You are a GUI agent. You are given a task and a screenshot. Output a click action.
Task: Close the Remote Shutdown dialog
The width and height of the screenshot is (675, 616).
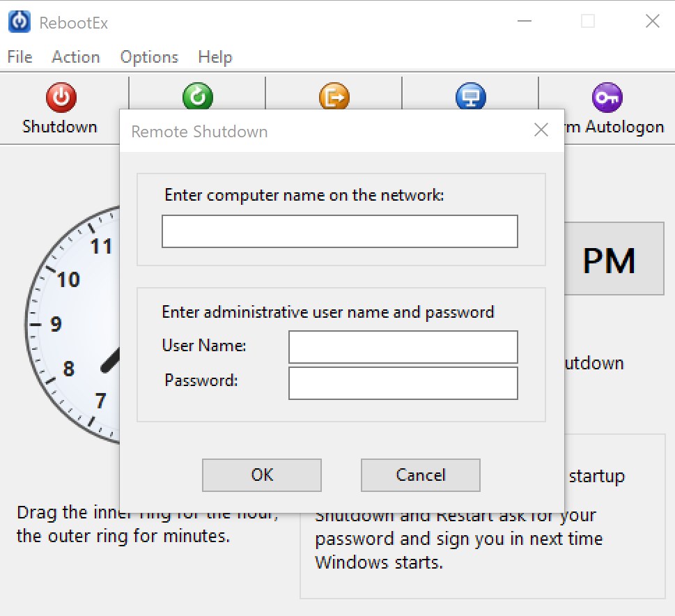(x=541, y=130)
